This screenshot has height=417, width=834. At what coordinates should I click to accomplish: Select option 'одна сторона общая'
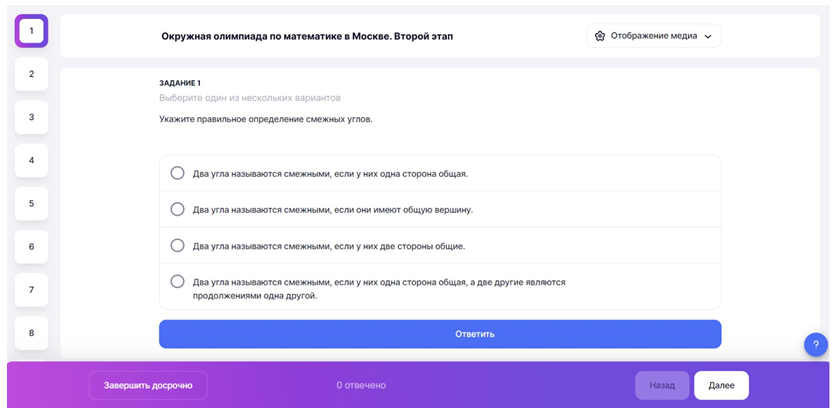click(x=177, y=173)
